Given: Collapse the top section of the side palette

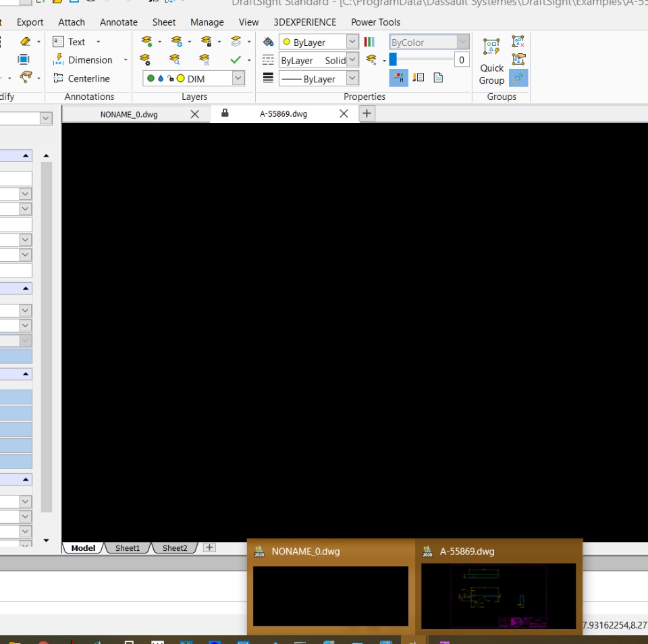Looking at the screenshot, I should coord(26,156).
